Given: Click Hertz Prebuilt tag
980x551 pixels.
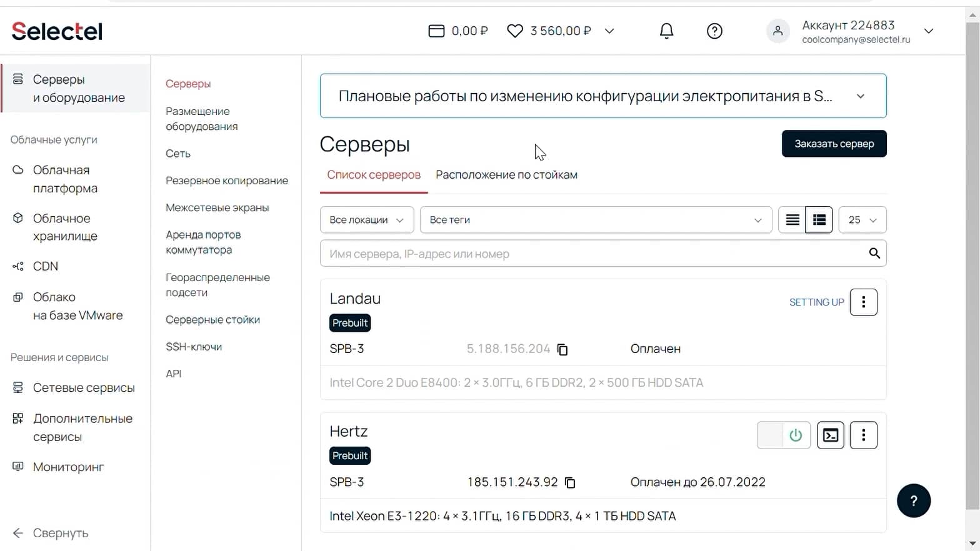Looking at the screenshot, I should [x=350, y=456].
